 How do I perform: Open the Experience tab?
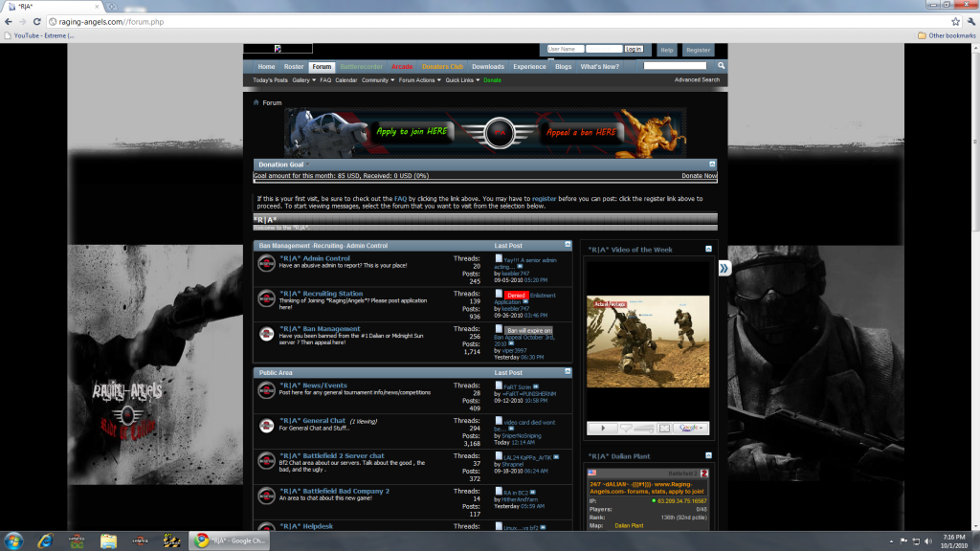(x=529, y=66)
